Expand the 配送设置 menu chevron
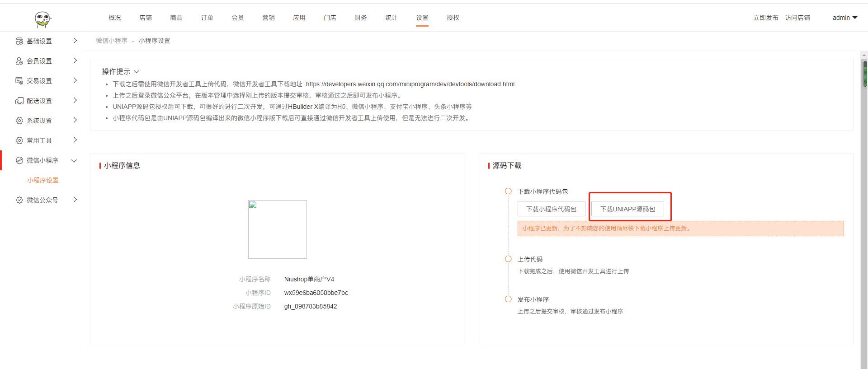Screen dimensions: 868x369 click(75, 100)
